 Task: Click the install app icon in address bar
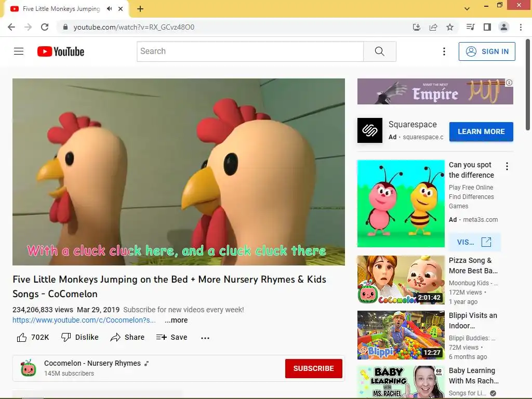click(417, 27)
